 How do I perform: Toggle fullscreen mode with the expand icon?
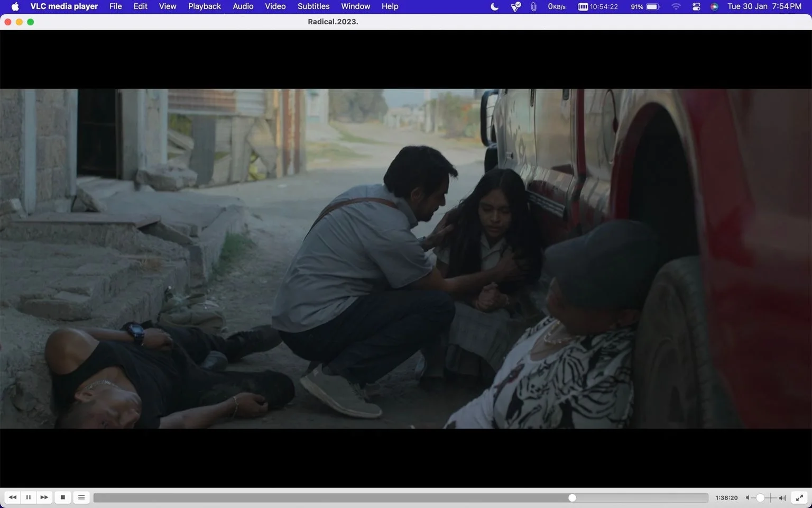coord(800,497)
